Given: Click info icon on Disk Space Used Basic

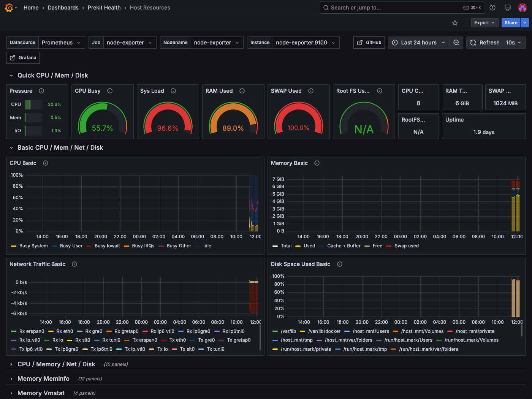Looking at the screenshot, I should pos(340,264).
